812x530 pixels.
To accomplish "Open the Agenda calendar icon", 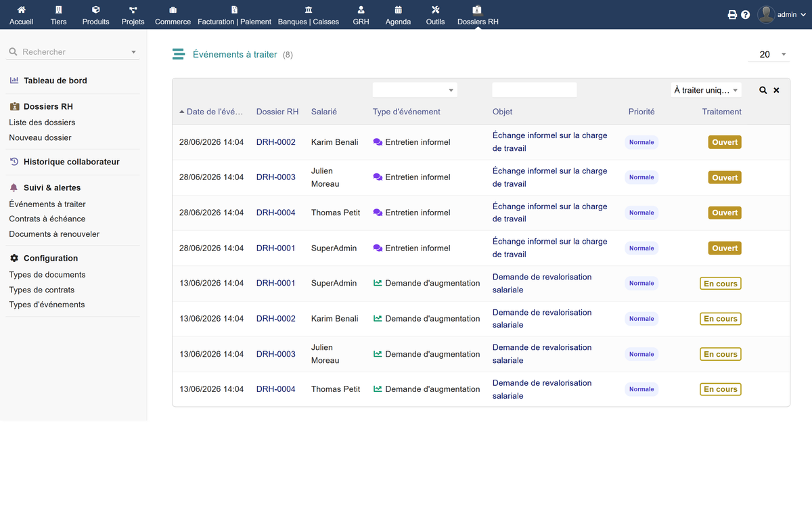I will tap(398, 10).
